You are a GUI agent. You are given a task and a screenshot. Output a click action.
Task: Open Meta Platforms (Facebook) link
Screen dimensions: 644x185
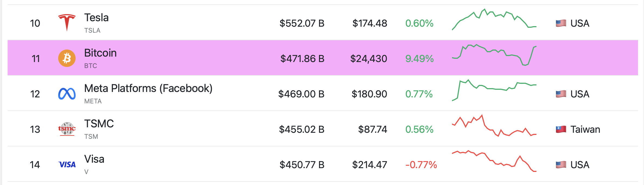(148, 88)
